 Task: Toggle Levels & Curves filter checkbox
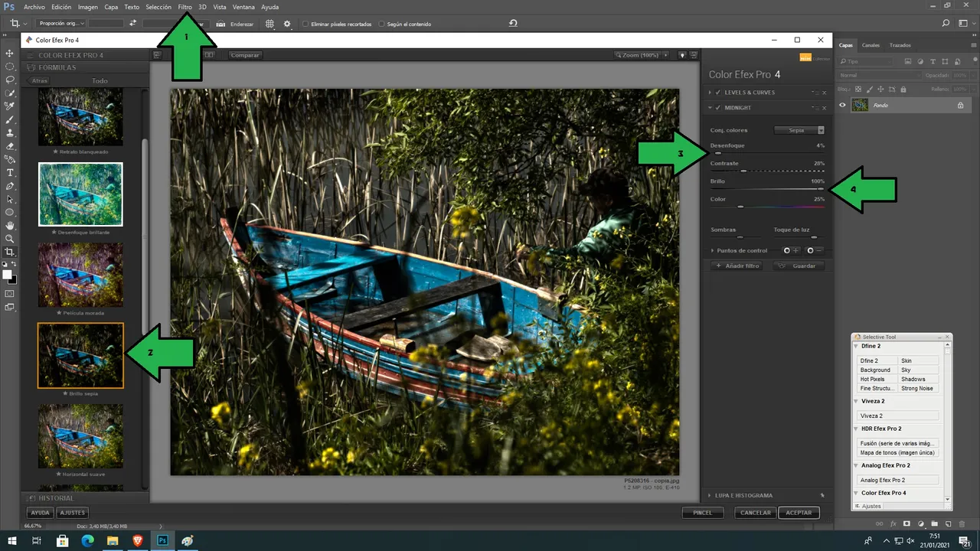pyautogui.click(x=717, y=93)
